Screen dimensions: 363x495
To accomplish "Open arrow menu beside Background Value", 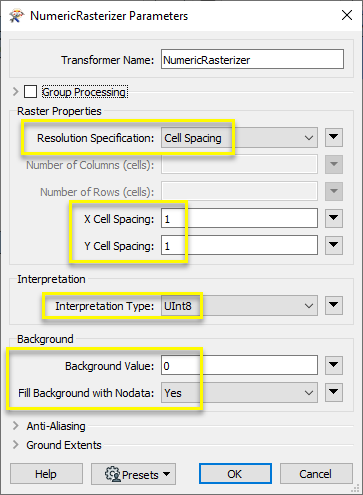I will pos(334,365).
